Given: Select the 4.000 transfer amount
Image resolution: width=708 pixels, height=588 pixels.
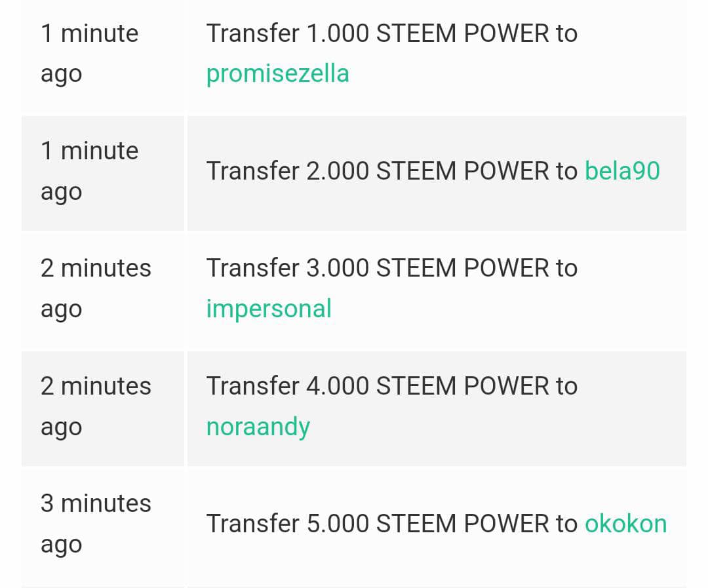Looking at the screenshot, I should (x=338, y=386).
